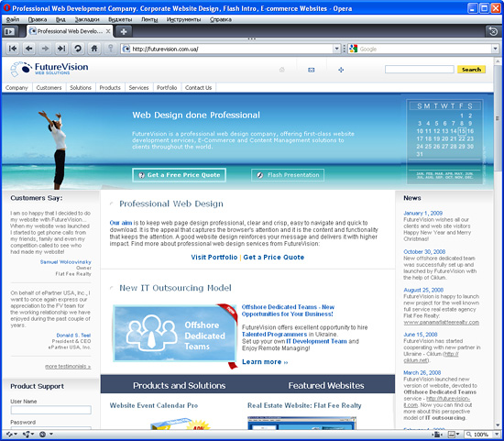504x441 pixels.
Task: Open the Services site menu
Action: coord(139,87)
